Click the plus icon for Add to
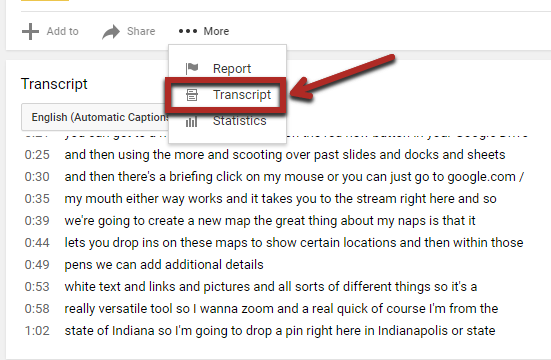The width and height of the screenshot is (551, 360). (31, 31)
